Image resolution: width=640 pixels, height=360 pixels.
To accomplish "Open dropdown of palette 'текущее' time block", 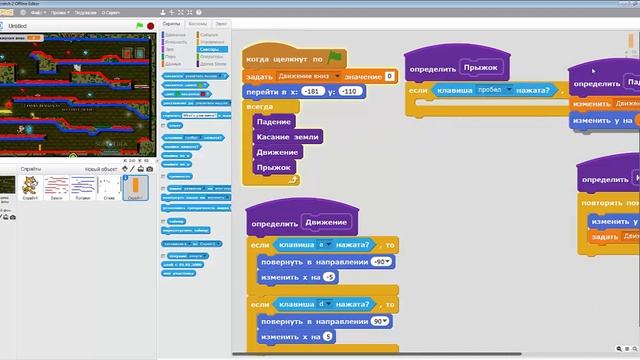I will pos(205,256).
